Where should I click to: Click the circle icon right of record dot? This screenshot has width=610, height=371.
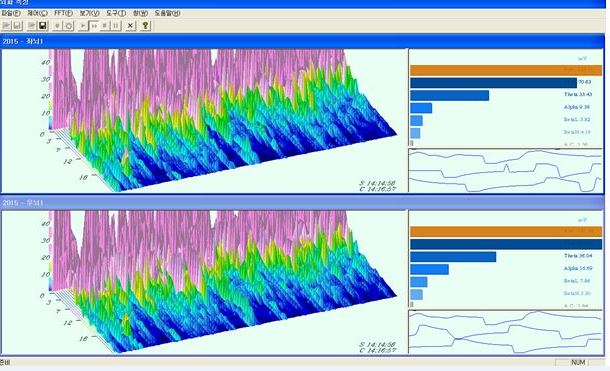pos(68,26)
